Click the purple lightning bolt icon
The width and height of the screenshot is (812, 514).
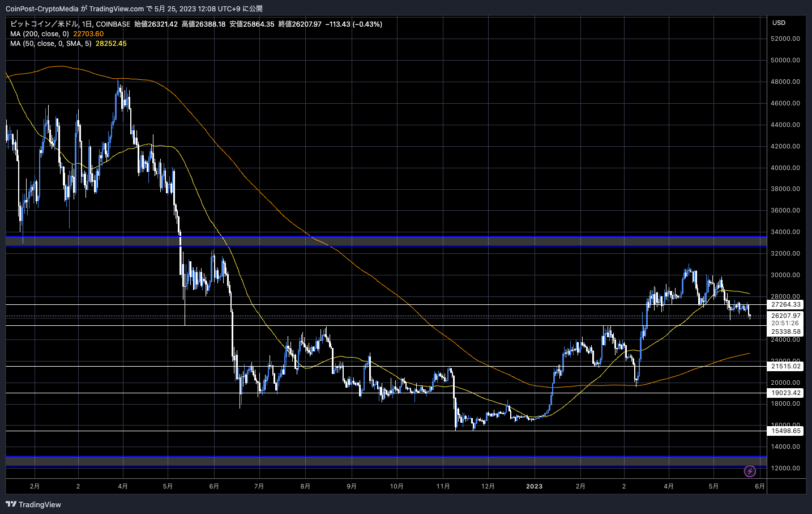coord(750,471)
